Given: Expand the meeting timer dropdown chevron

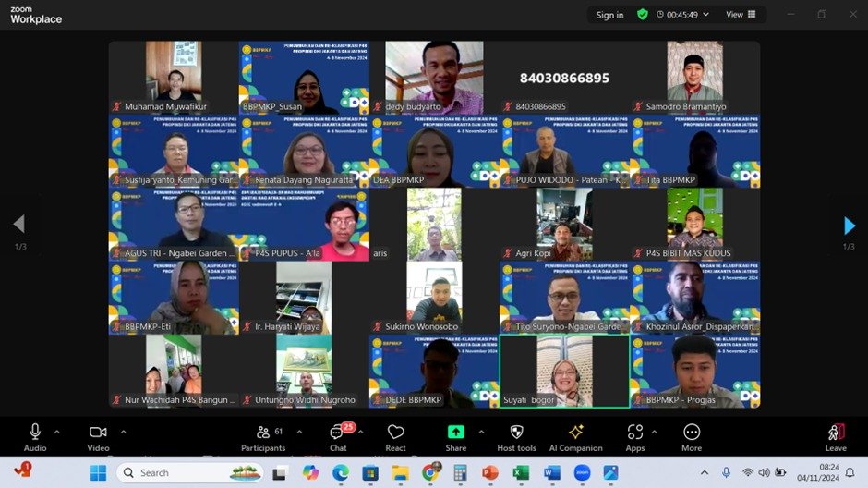Looking at the screenshot, I should (706, 15).
